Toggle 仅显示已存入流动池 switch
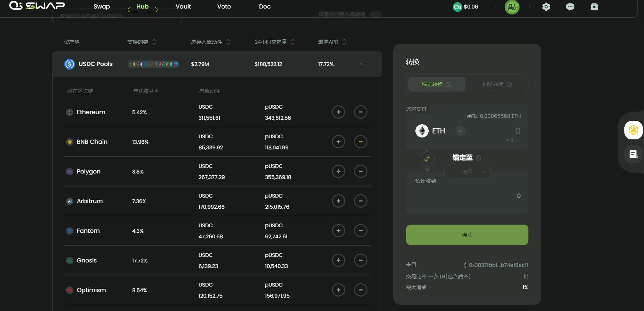Image resolution: width=644 pixels, height=311 pixels. click(x=376, y=14)
